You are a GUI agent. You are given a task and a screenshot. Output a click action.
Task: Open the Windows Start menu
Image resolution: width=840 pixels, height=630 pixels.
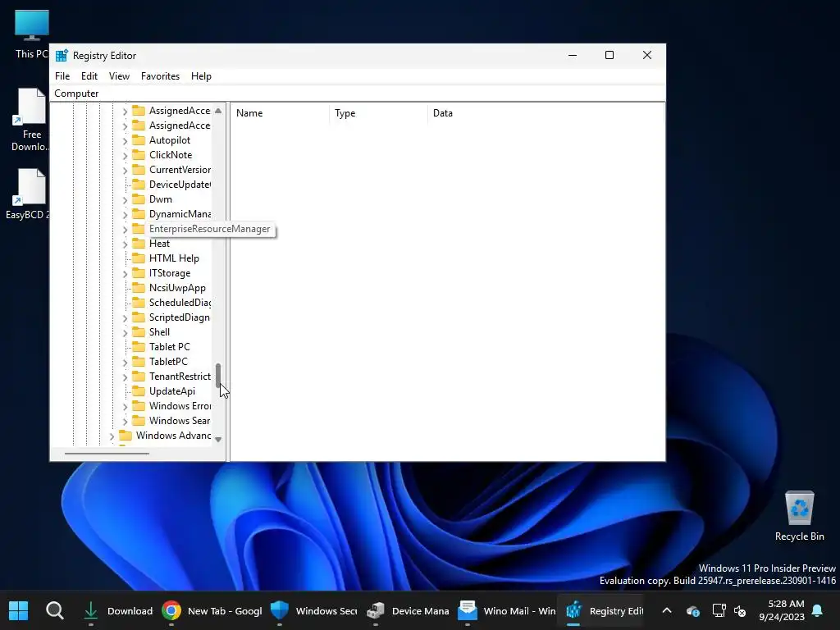tap(18, 610)
